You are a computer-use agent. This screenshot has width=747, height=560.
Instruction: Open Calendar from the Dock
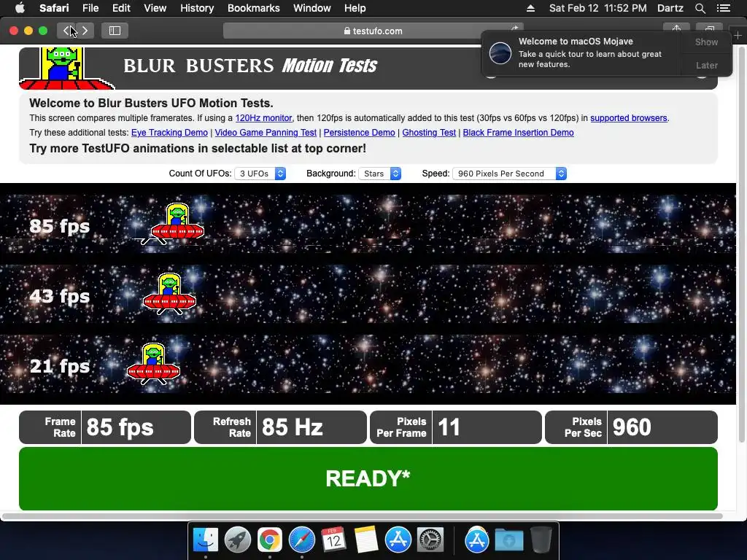[x=333, y=540]
